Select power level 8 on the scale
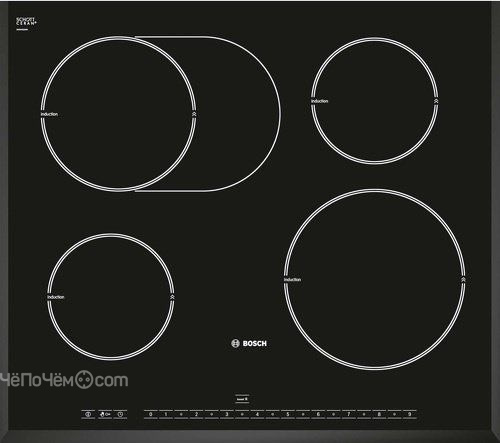The image size is (500, 443). click(379, 414)
